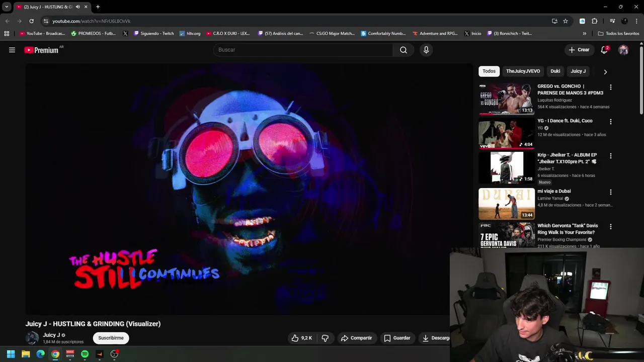
Task: Dislike the video with thumbs down
Action: click(x=325, y=338)
